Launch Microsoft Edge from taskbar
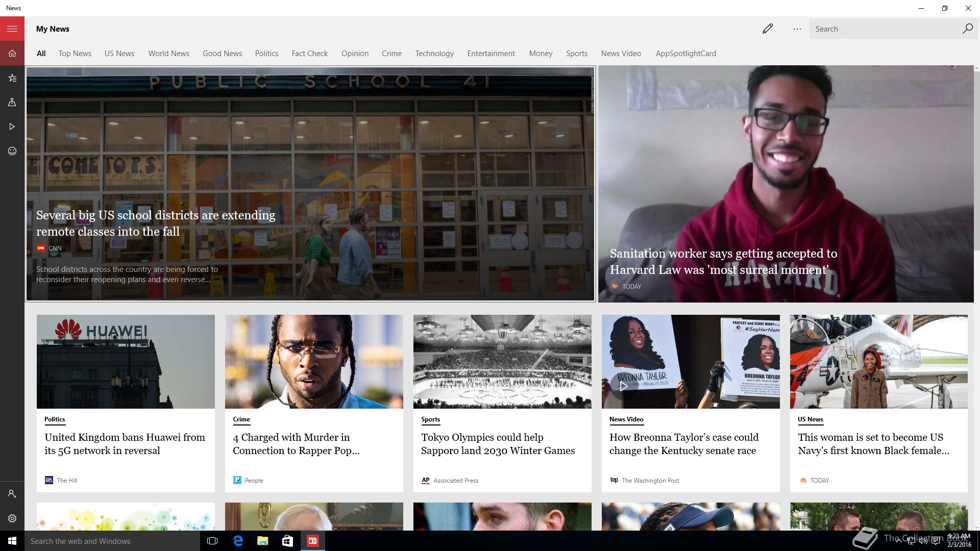This screenshot has height=551, width=980. pyautogui.click(x=238, y=541)
